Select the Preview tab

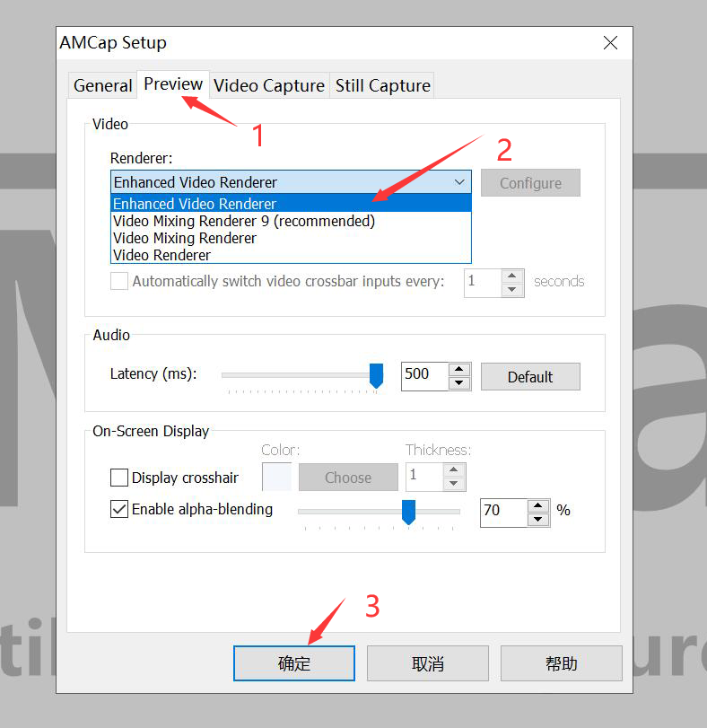(173, 84)
